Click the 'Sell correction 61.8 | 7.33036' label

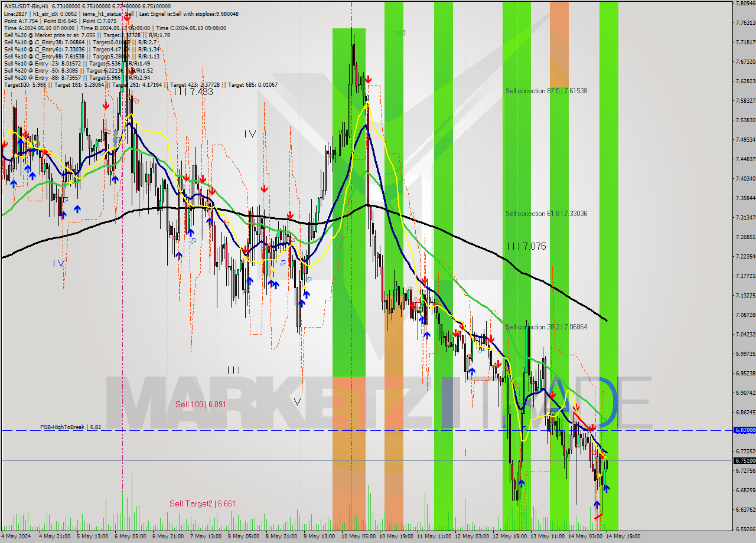pos(546,214)
